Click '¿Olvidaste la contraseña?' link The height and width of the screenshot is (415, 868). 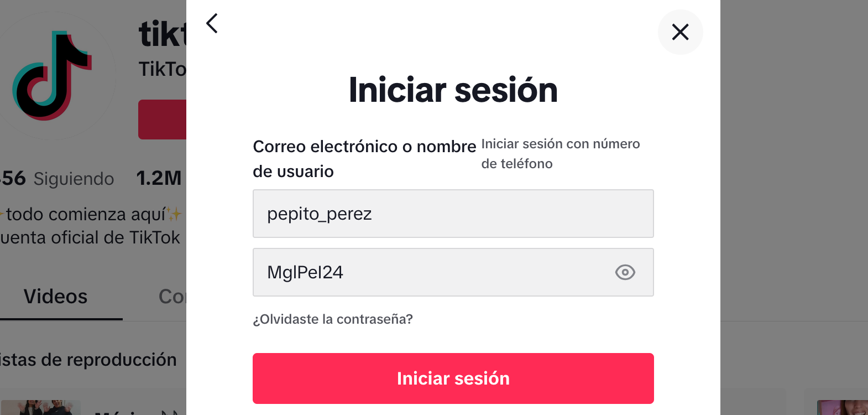coord(333,319)
